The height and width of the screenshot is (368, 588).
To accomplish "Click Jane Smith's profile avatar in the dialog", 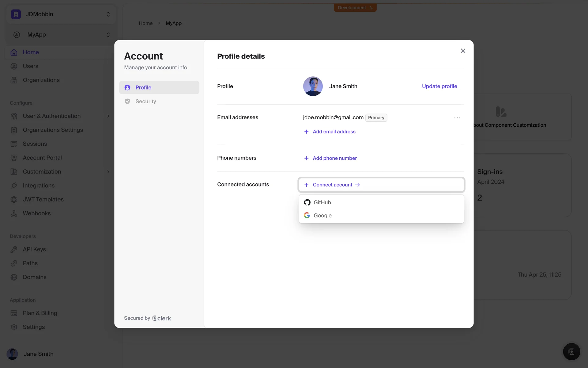I will [313, 86].
